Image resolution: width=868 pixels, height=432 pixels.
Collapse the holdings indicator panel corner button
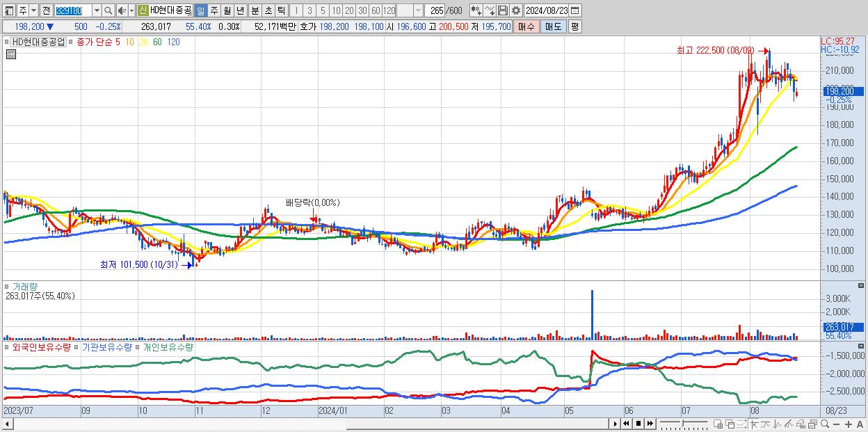coord(862,346)
